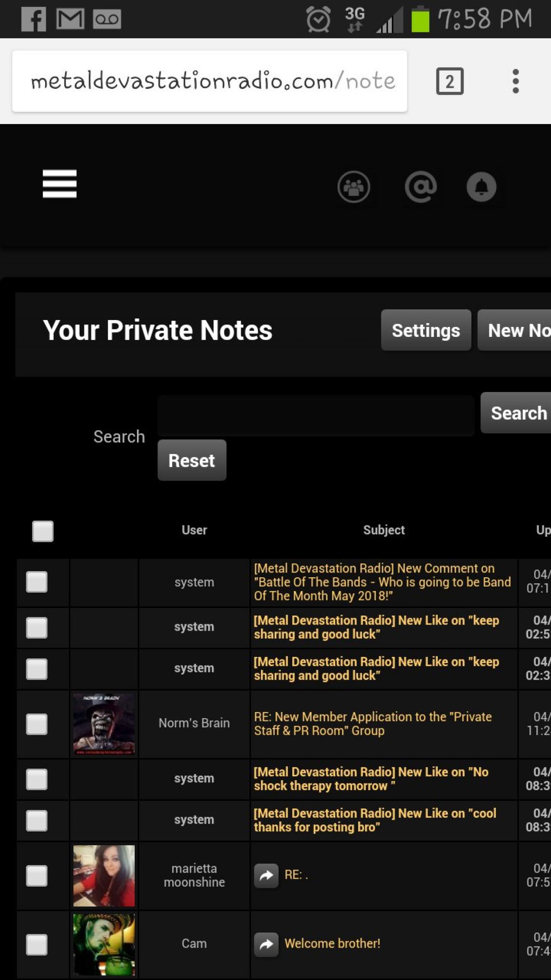Click the Search button
The height and width of the screenshot is (980, 551).
point(517,413)
